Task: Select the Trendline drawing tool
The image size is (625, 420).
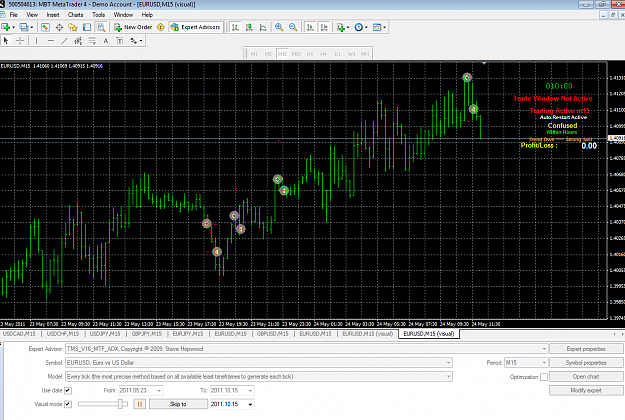Action: [x=65, y=41]
